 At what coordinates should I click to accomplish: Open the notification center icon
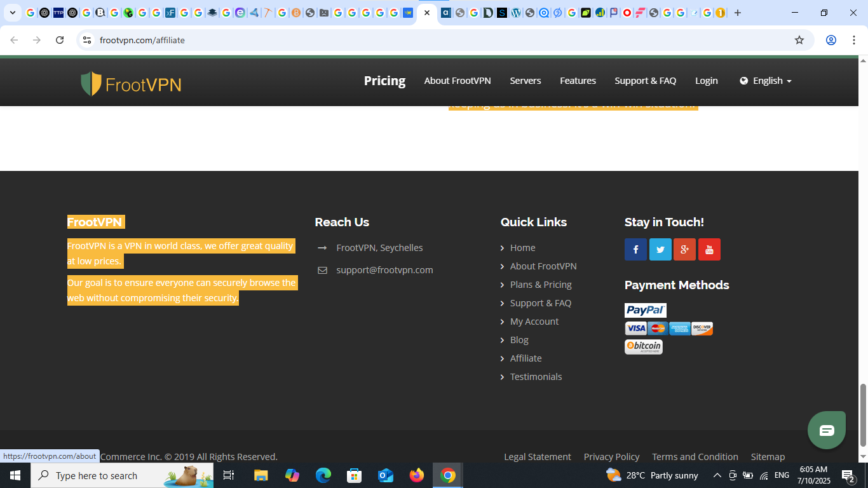pos(848,475)
